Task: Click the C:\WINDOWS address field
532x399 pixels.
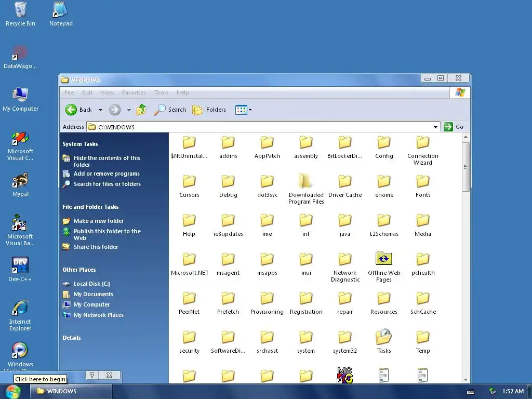Action: click(263, 127)
